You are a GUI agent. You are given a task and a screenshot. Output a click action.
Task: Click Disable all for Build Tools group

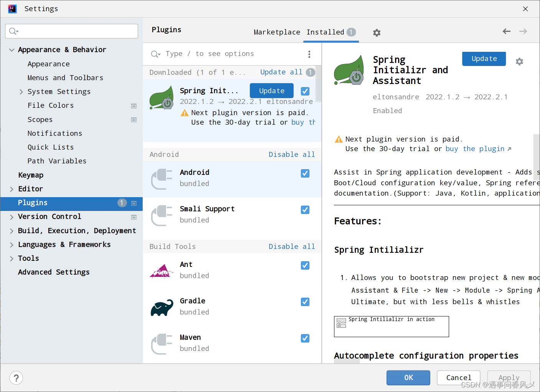tap(292, 247)
